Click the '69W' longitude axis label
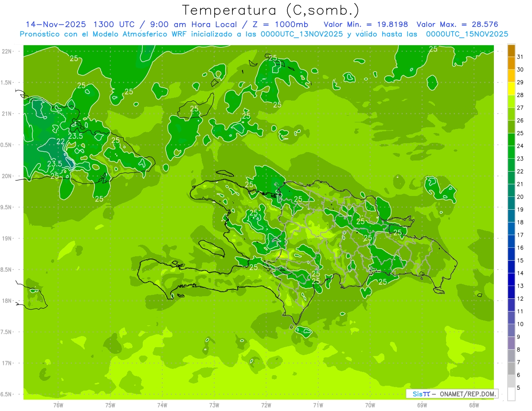The image size is (532, 411). tap(422, 405)
